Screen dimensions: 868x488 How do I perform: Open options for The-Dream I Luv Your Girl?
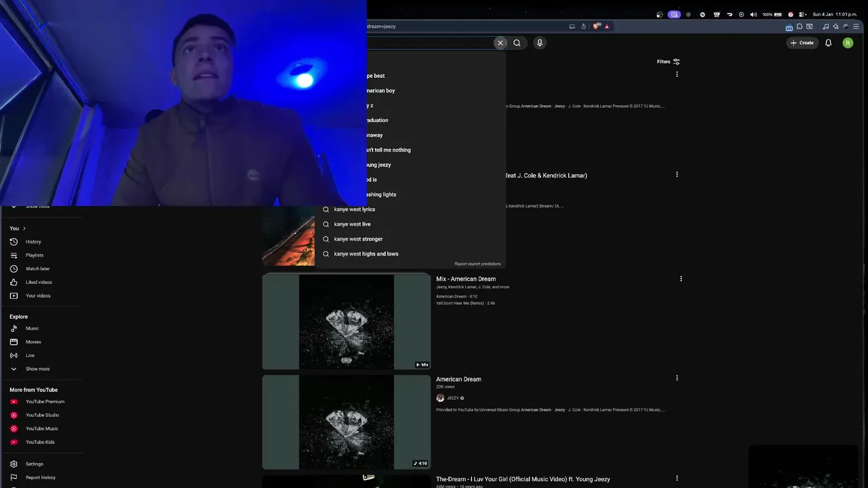677,478
